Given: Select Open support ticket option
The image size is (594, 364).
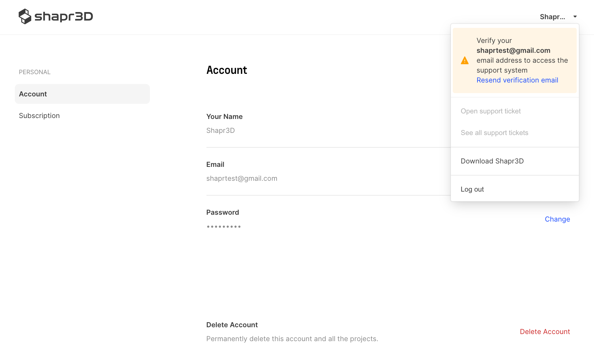Looking at the screenshot, I should pos(491,111).
